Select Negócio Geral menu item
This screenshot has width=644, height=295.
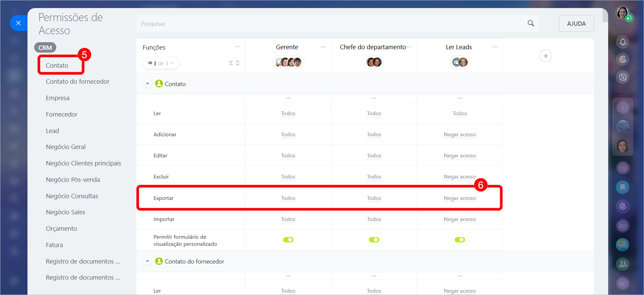[x=66, y=147]
